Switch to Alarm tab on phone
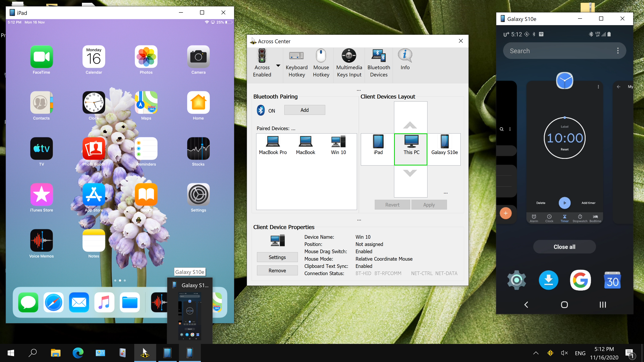The width and height of the screenshot is (644, 362). pyautogui.click(x=534, y=218)
